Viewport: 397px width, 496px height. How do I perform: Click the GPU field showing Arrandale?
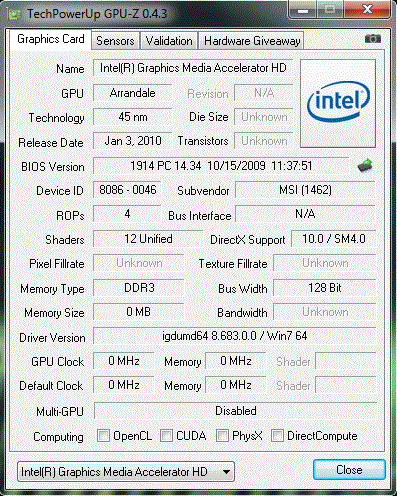point(132,93)
